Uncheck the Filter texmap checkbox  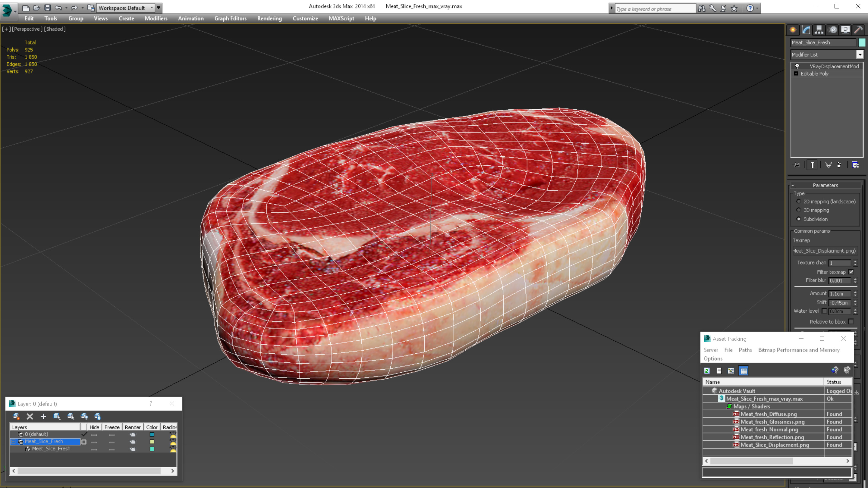click(x=851, y=272)
